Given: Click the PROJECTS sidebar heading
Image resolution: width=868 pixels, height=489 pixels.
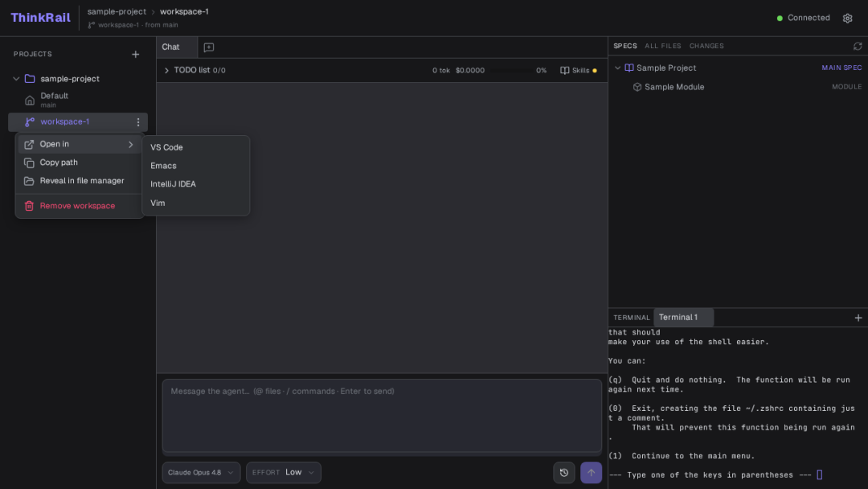Looking at the screenshot, I should click(33, 54).
